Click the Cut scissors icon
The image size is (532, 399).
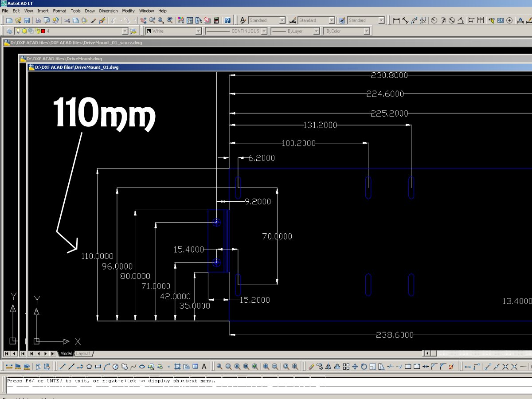[67, 20]
